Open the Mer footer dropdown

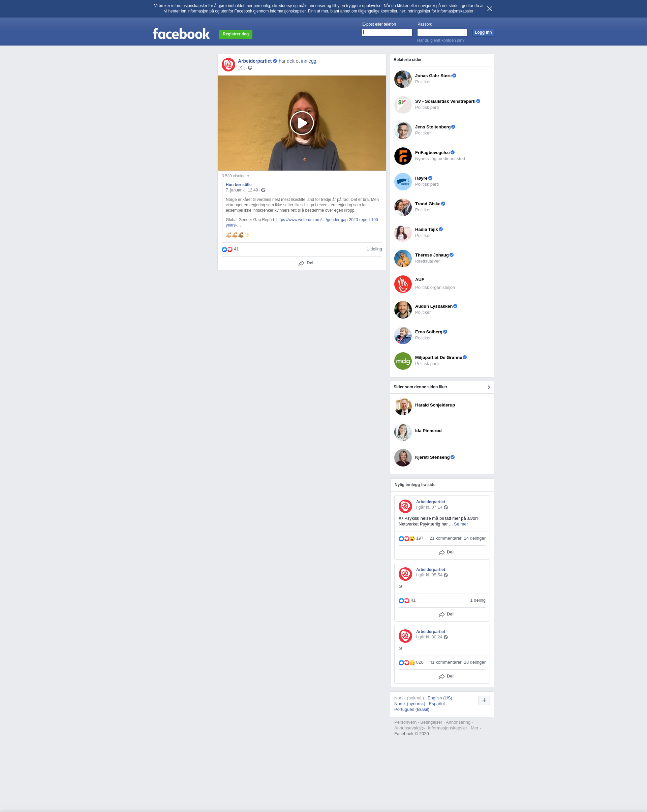476,728
